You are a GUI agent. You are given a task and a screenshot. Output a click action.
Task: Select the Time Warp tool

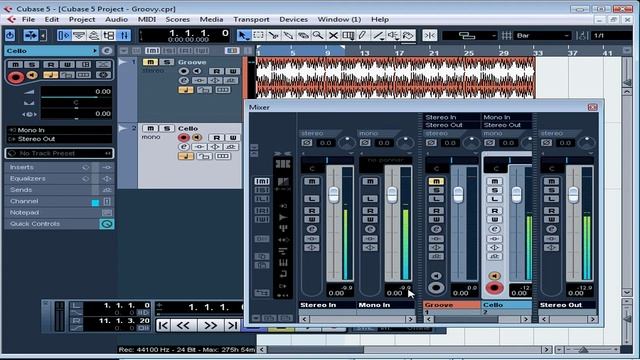(348, 36)
